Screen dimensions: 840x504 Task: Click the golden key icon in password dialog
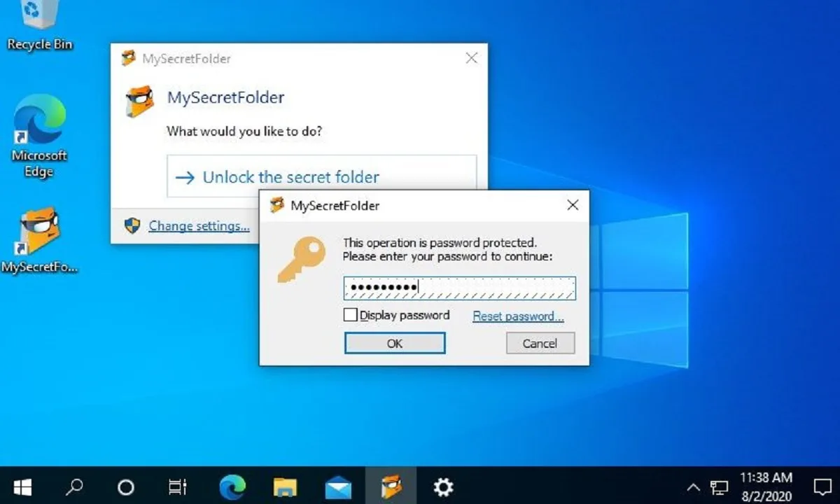301,259
